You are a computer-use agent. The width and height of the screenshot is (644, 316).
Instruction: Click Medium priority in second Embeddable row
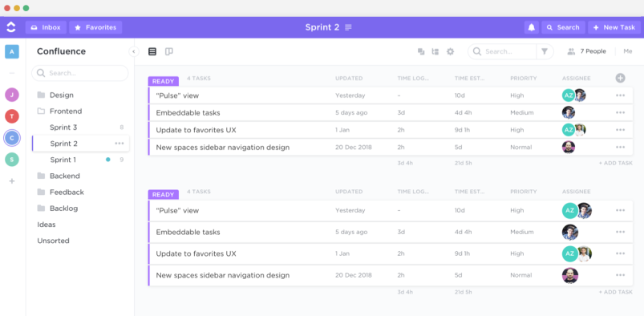522,232
